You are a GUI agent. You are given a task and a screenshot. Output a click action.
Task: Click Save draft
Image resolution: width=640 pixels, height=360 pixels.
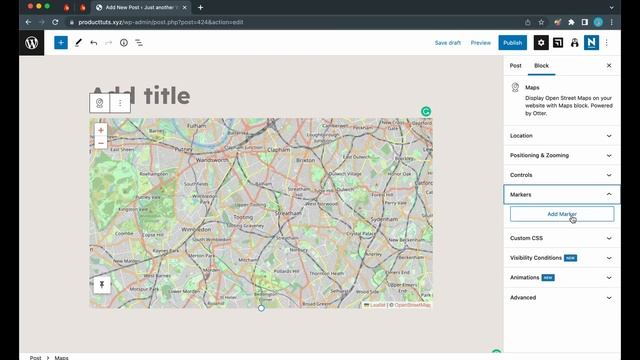coord(448,42)
